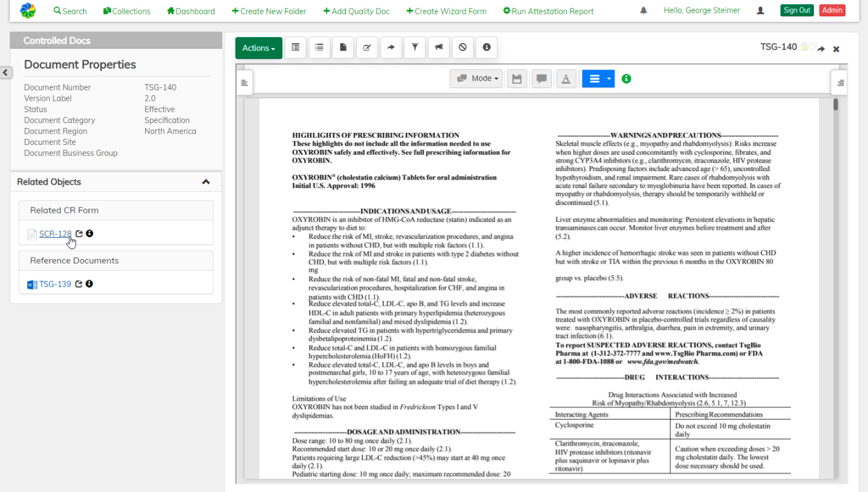Save annotations using the save icon

click(x=517, y=78)
